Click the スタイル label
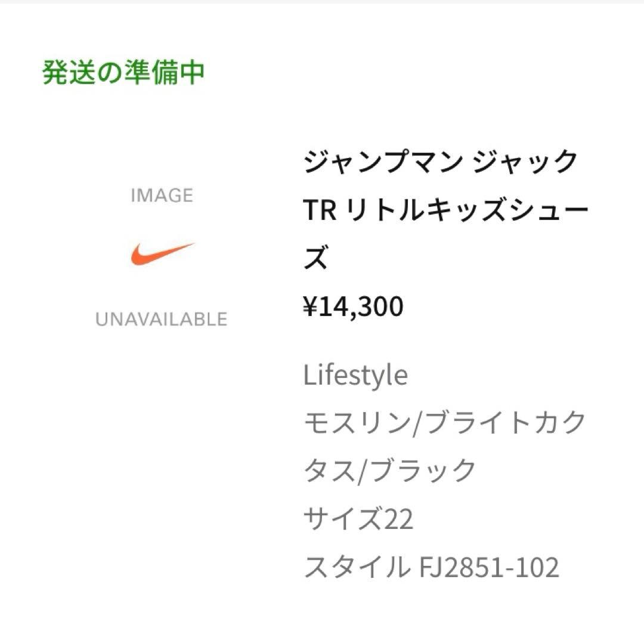Viewport: 644px width, 644px height. click(x=354, y=567)
